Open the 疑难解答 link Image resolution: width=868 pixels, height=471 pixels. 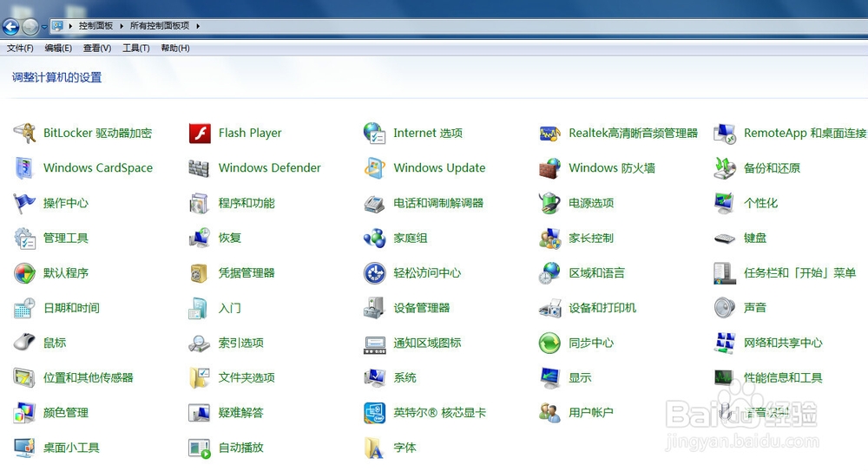pyautogui.click(x=240, y=412)
